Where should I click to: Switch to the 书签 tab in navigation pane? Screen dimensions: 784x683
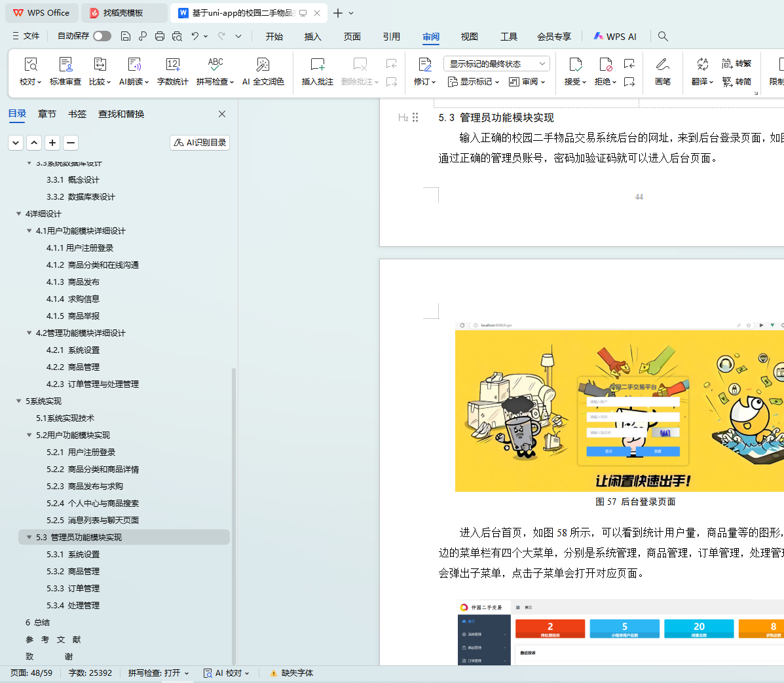pos(77,114)
